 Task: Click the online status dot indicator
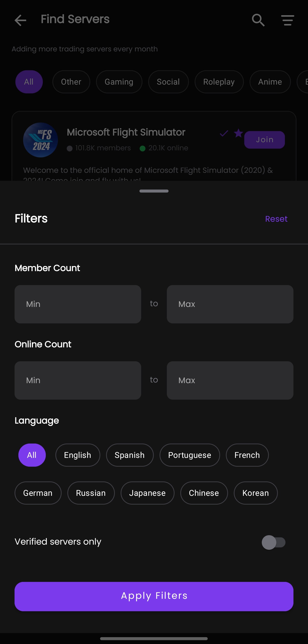click(142, 148)
